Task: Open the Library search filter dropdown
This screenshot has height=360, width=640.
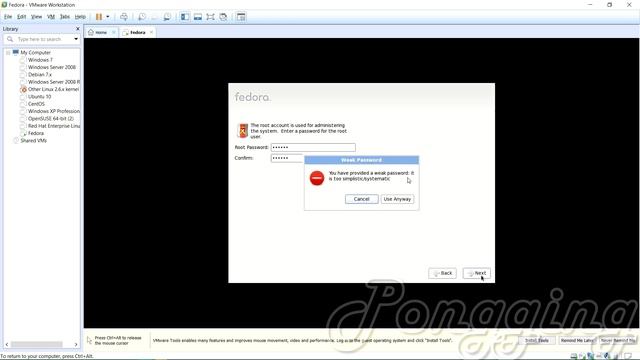Action: point(76,39)
